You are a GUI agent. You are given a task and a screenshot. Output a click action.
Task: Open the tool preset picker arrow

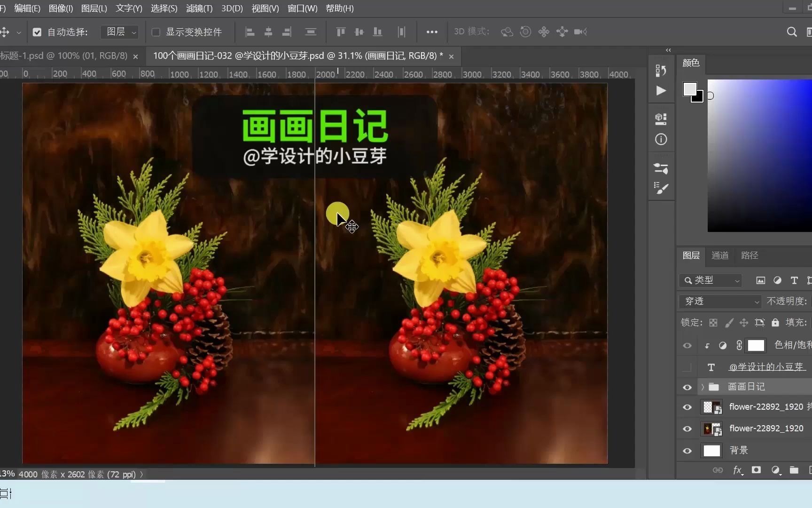coord(19,32)
